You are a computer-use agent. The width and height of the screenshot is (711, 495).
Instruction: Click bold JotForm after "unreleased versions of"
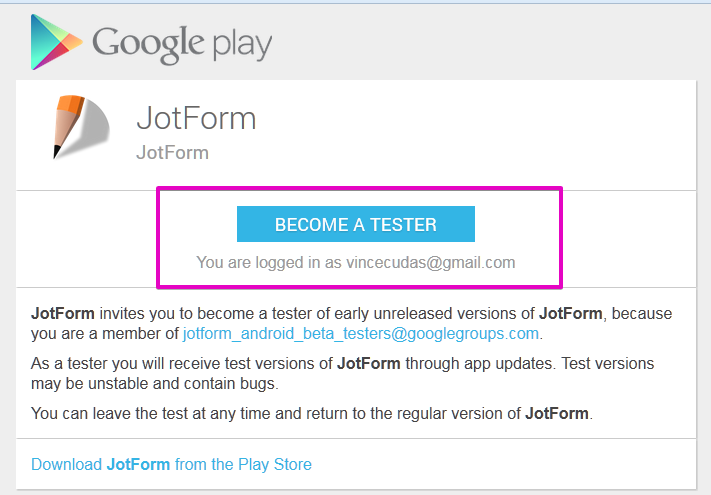572,313
